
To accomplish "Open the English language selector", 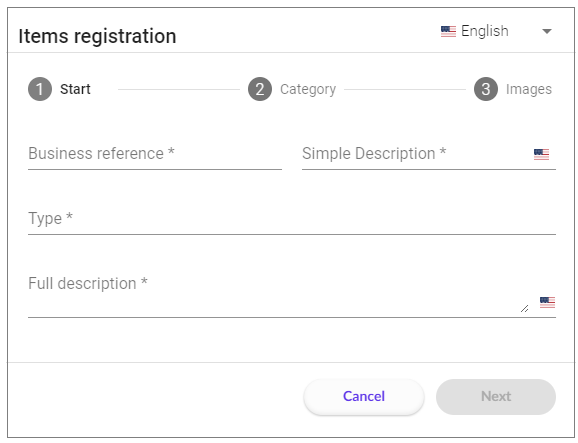I will 496,31.
